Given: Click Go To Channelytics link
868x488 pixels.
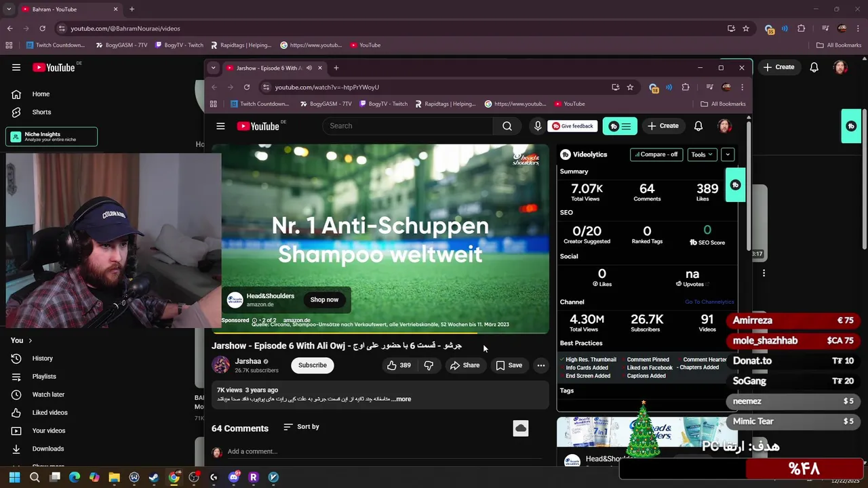Looking at the screenshot, I should pos(709,302).
